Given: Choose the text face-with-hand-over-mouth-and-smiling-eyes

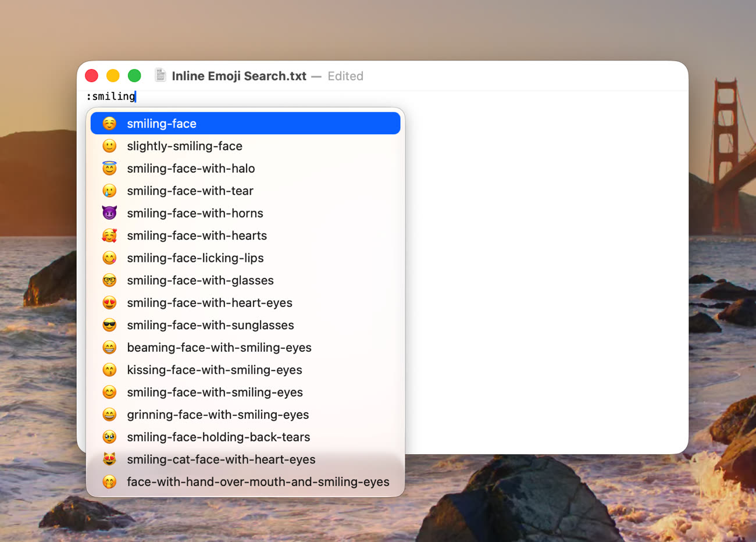Looking at the screenshot, I should [x=258, y=482].
